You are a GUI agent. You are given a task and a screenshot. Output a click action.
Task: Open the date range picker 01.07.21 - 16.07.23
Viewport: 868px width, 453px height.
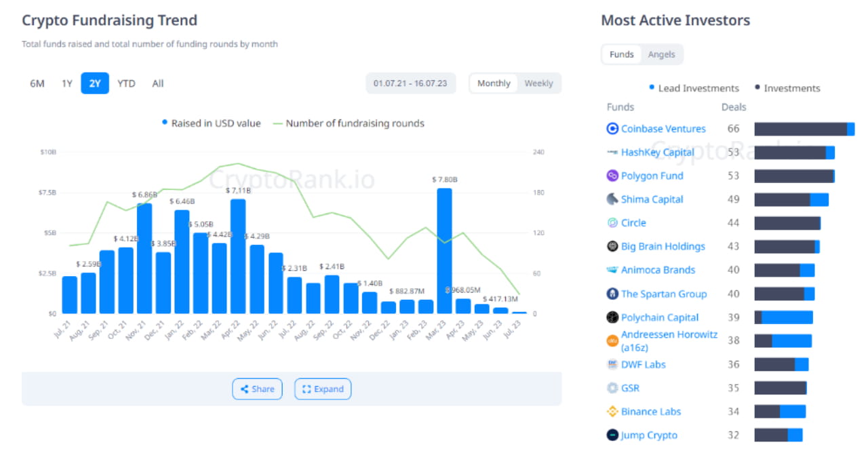pyautogui.click(x=410, y=83)
